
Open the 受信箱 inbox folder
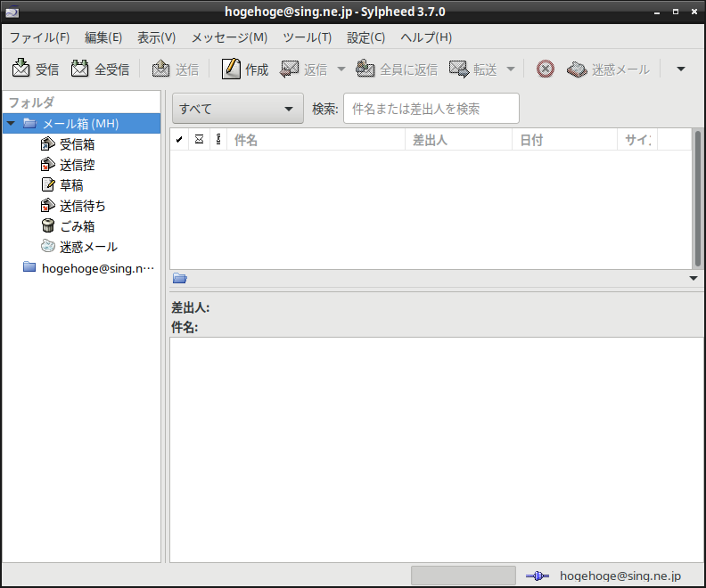tap(77, 144)
